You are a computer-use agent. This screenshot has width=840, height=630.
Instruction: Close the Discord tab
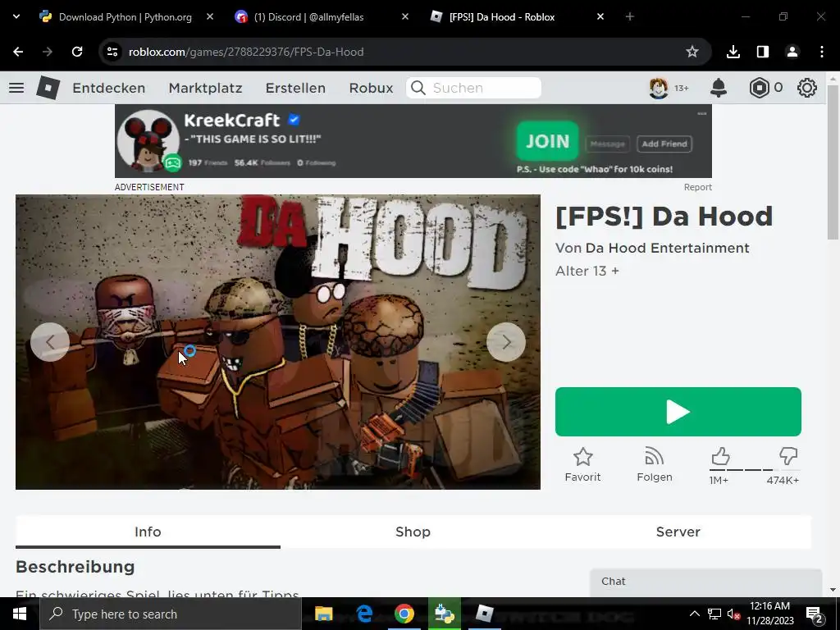click(405, 16)
